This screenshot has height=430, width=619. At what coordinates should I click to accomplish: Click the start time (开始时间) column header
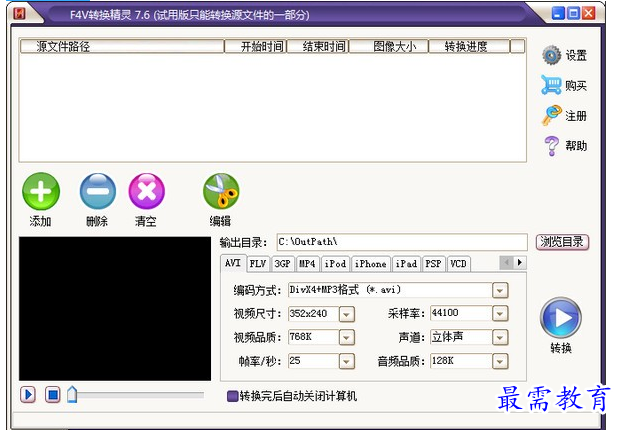coord(255,47)
